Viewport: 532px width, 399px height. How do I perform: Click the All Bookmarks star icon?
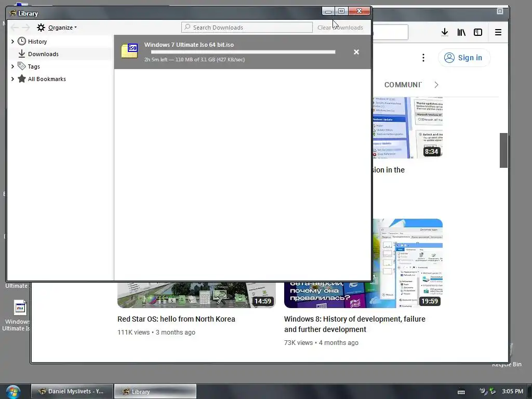(x=22, y=79)
